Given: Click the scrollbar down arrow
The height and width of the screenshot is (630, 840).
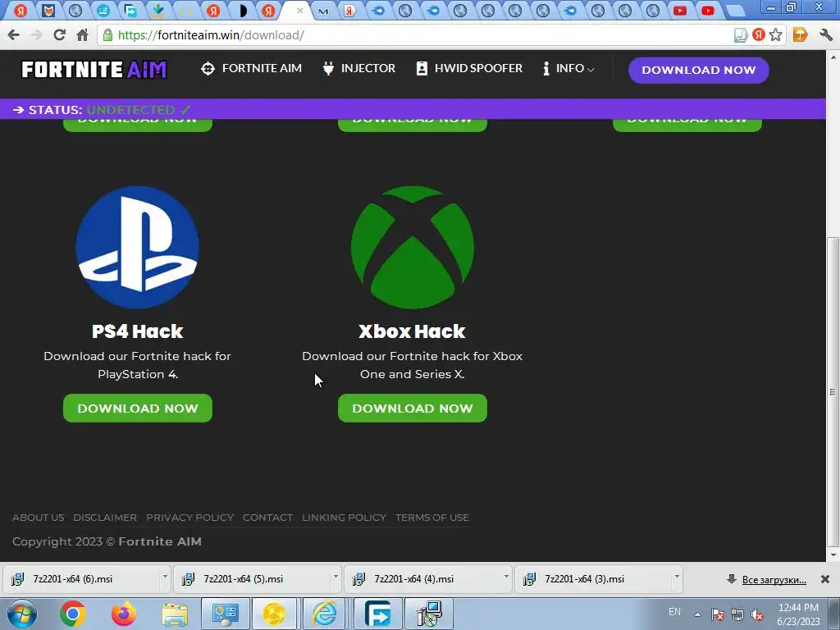Looking at the screenshot, I should 833,555.
